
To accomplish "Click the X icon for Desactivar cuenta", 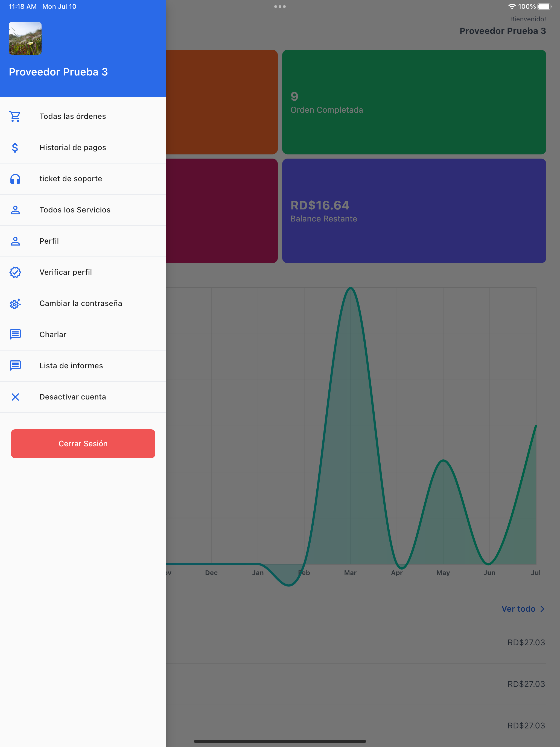I will click(x=15, y=397).
